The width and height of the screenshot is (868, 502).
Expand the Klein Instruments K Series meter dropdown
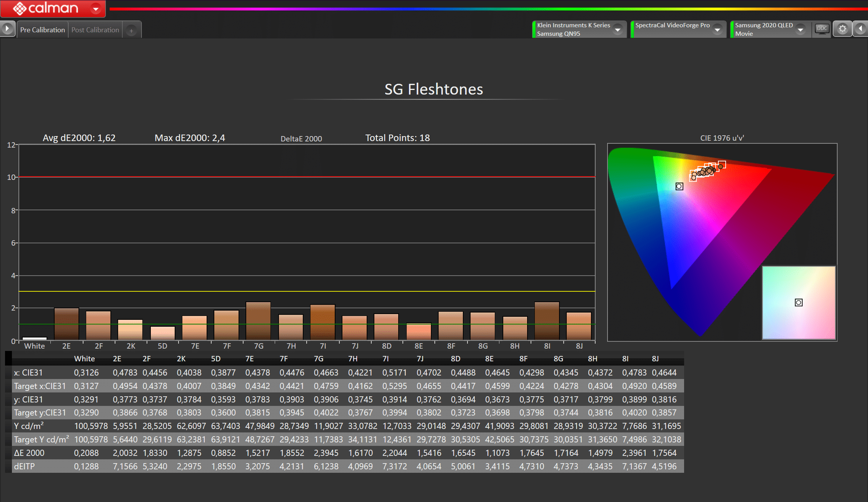(618, 30)
